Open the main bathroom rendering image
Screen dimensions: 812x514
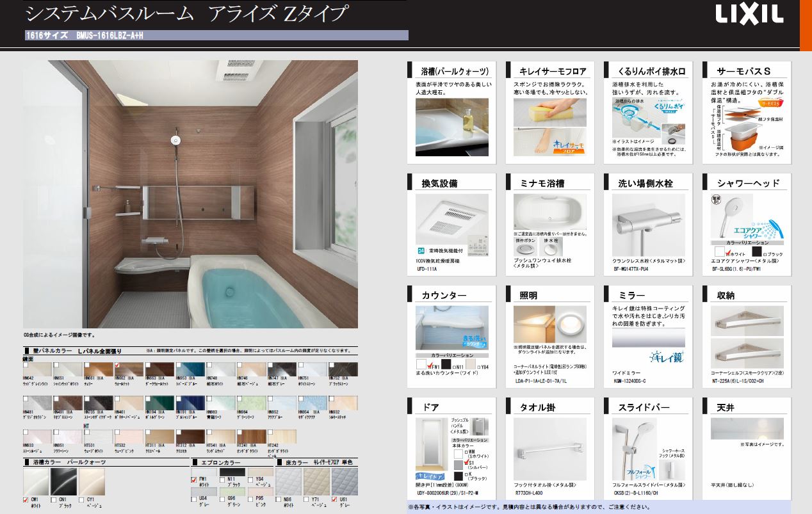click(190, 195)
